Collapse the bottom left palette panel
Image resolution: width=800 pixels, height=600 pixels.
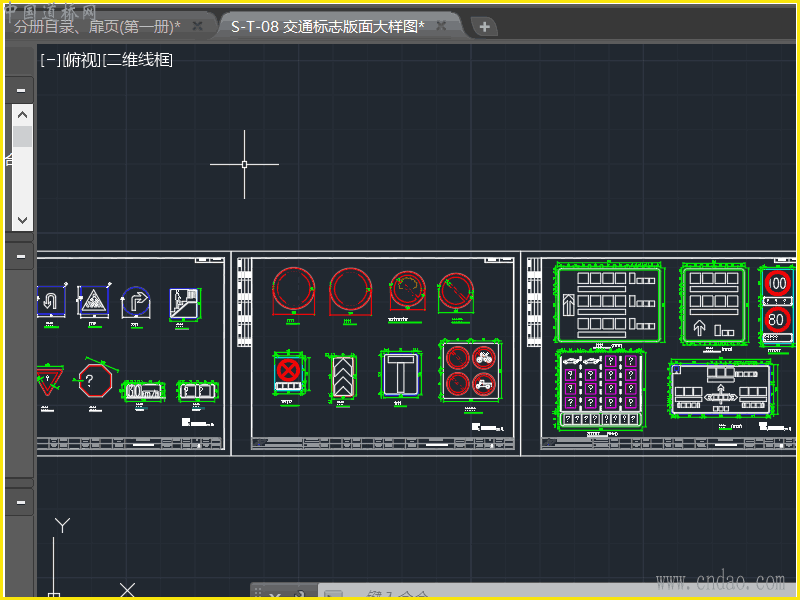pos(21,502)
